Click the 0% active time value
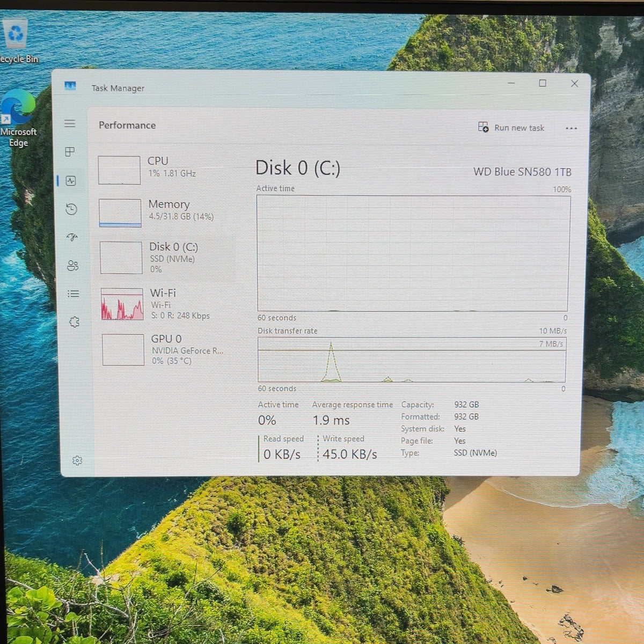 (267, 420)
